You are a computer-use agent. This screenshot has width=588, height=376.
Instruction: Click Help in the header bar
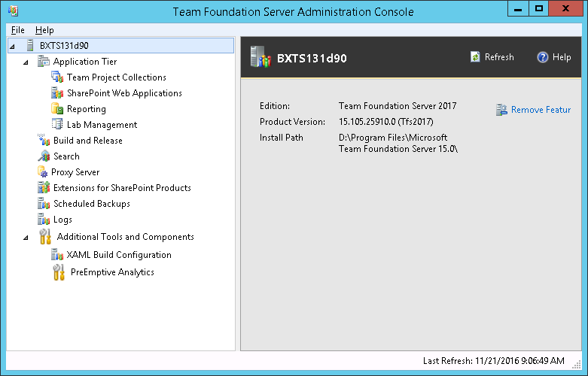click(554, 57)
